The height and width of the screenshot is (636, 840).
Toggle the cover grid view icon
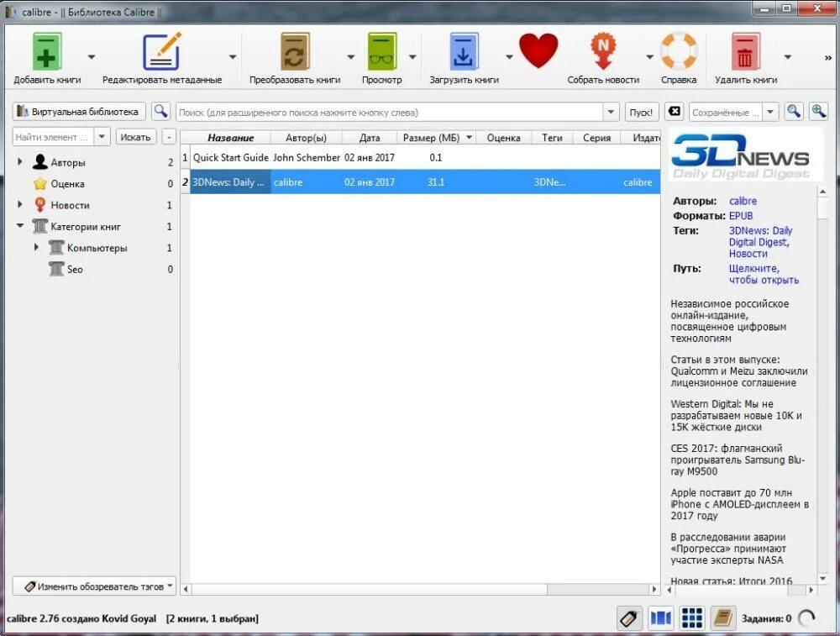pos(691,618)
